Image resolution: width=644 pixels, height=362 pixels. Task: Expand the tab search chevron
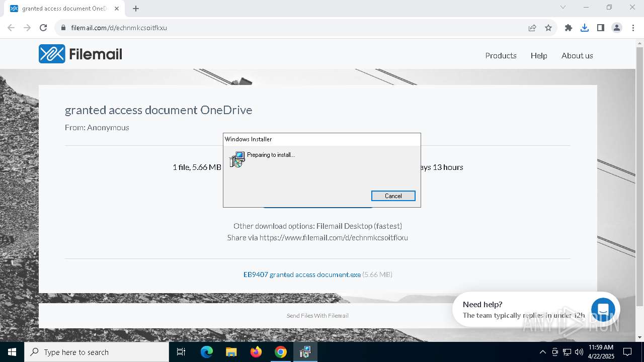tap(563, 7)
